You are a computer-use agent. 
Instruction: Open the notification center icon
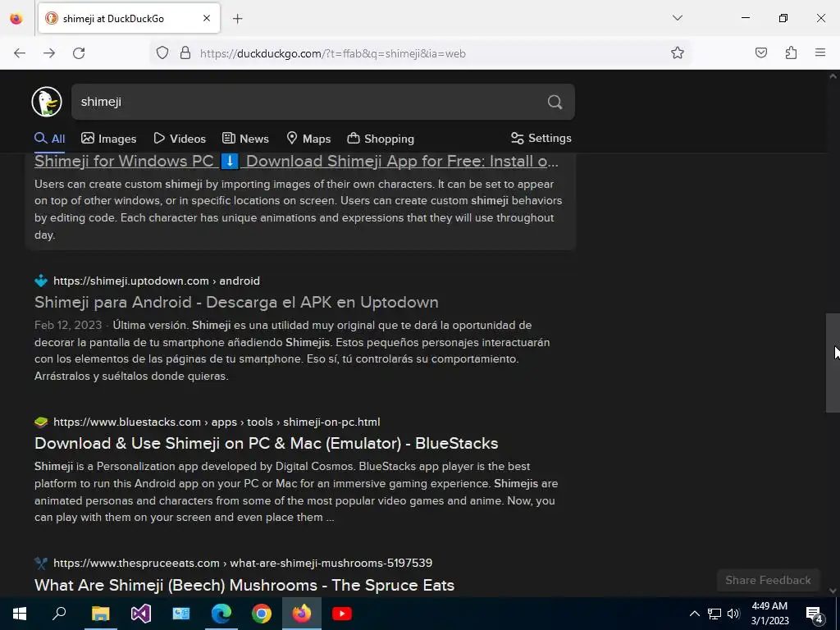(815, 614)
